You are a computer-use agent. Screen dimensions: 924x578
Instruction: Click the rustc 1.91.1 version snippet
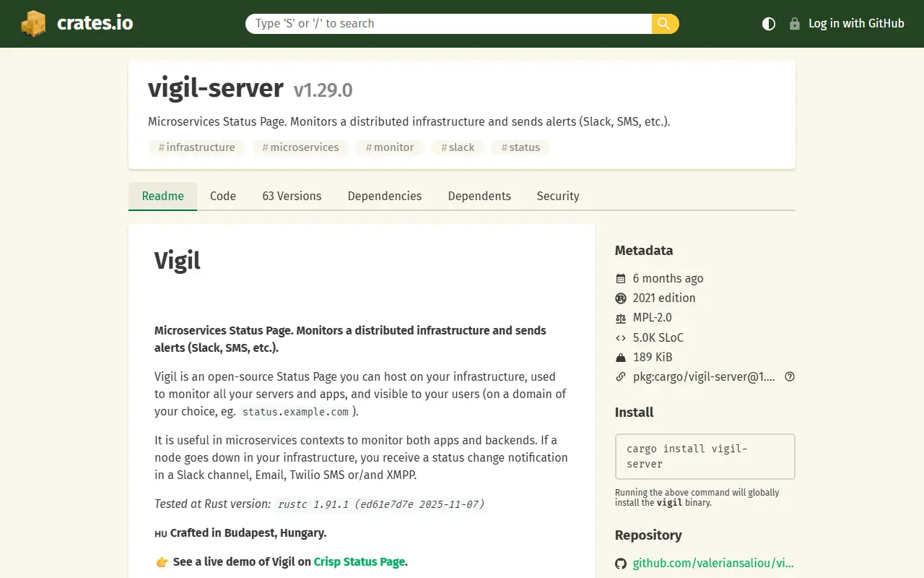coord(381,504)
